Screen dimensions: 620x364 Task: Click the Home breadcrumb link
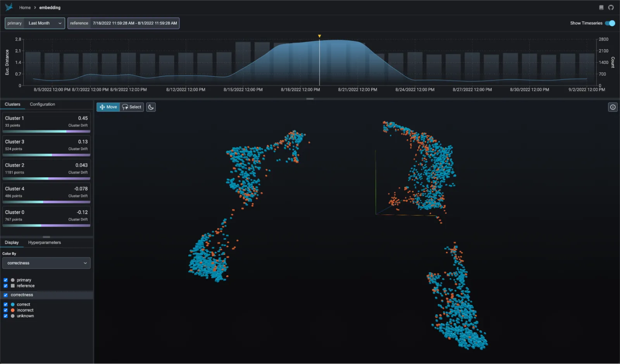25,7
